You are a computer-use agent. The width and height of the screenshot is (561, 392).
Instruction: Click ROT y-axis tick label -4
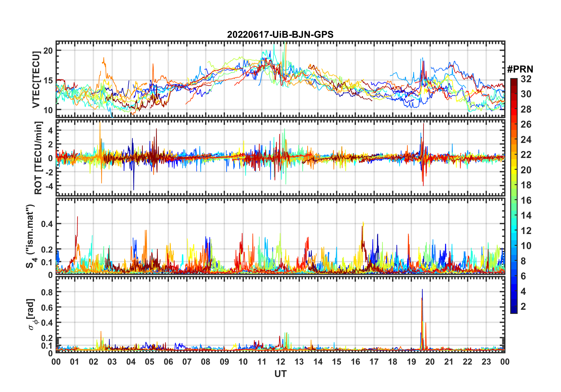(49, 186)
